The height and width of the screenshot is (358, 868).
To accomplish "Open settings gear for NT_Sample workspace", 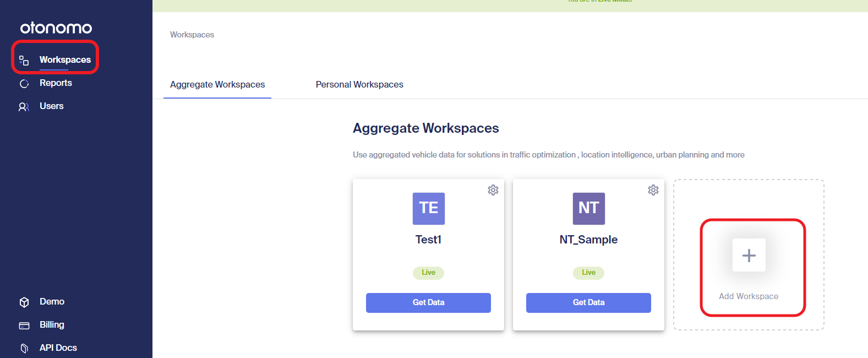I will click(x=653, y=190).
